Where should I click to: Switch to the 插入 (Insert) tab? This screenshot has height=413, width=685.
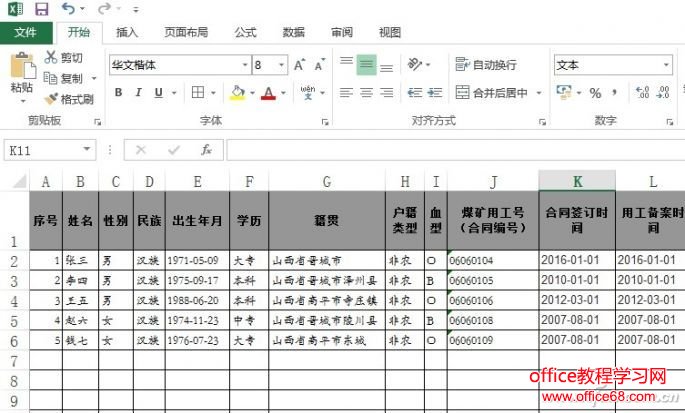(x=127, y=32)
